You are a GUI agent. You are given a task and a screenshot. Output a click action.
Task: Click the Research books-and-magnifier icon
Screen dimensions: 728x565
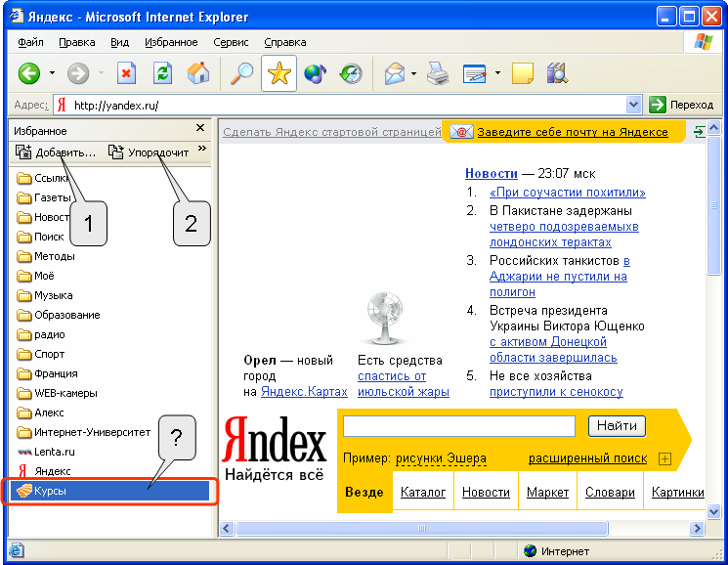coord(557,73)
